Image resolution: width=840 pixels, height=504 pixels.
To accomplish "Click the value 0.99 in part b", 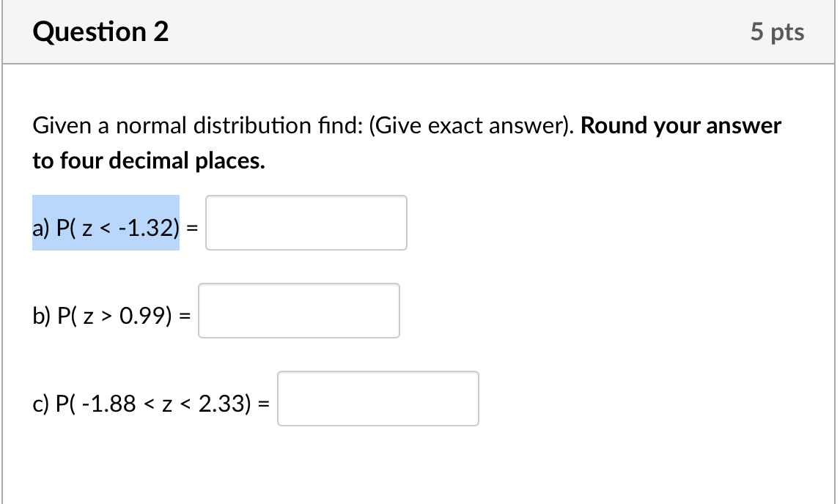I will coord(141,315).
